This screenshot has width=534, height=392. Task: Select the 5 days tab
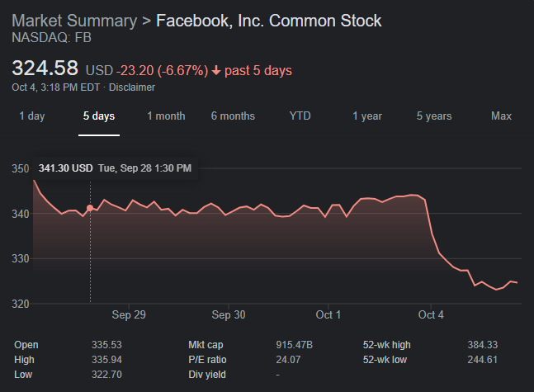coord(99,116)
